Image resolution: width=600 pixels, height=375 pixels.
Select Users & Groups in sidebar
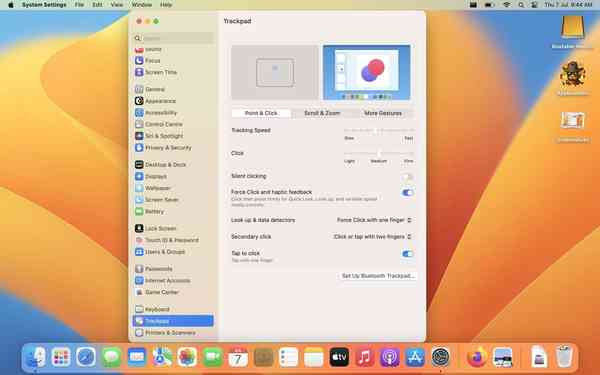pyautogui.click(x=173, y=252)
